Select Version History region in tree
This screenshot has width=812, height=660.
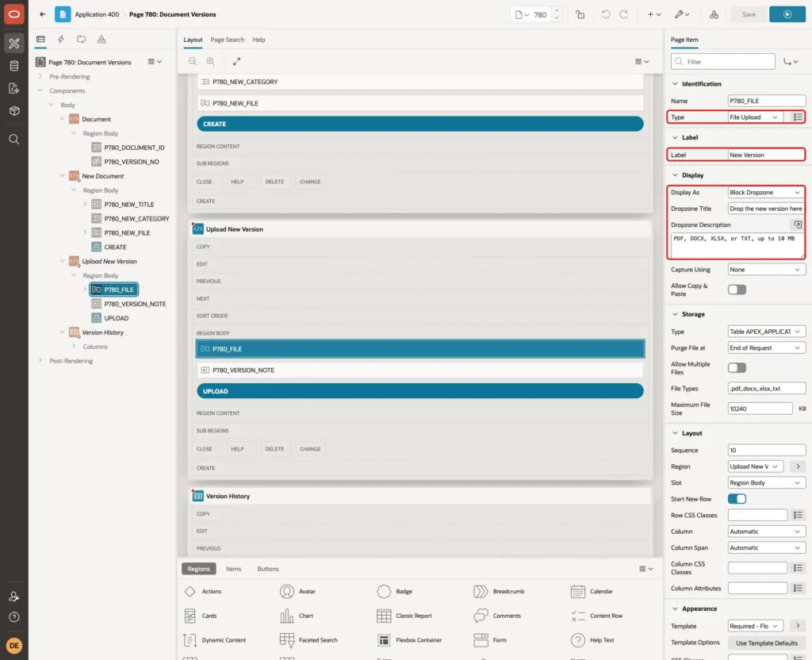point(102,332)
